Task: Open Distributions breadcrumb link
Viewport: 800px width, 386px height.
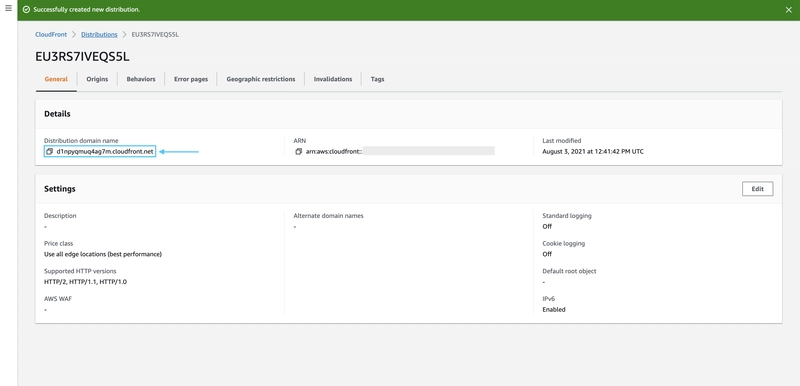Action: tap(99, 34)
